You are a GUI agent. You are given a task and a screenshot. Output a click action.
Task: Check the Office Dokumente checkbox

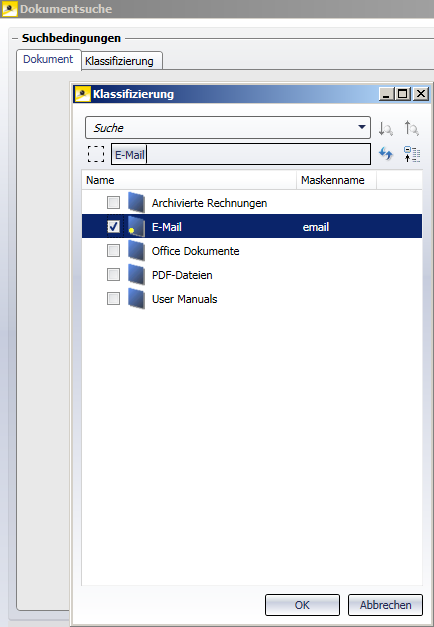[x=113, y=250]
